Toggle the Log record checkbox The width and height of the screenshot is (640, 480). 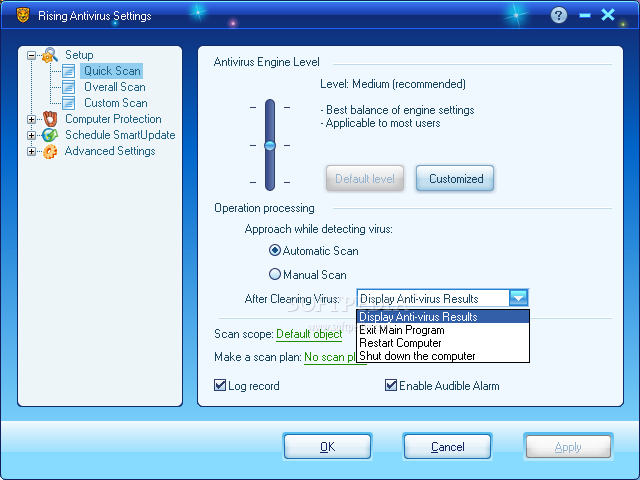click(x=220, y=385)
